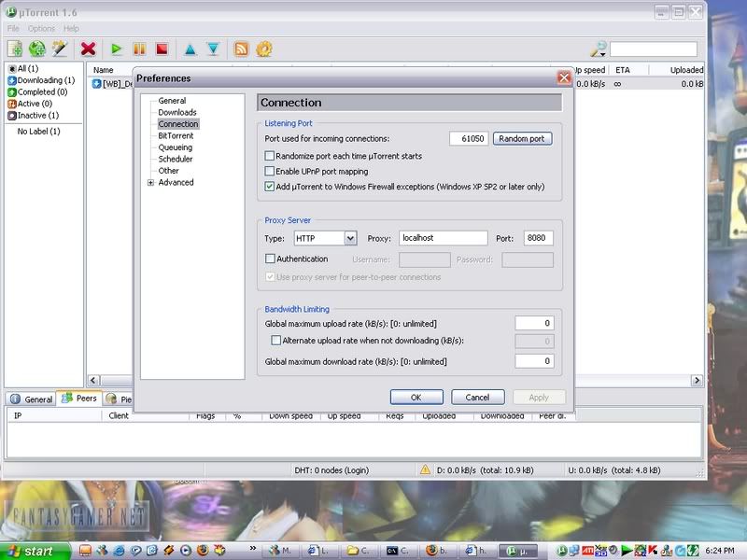Tick the proxy Authentication checkbox
This screenshot has height=560, width=747.
click(270, 259)
